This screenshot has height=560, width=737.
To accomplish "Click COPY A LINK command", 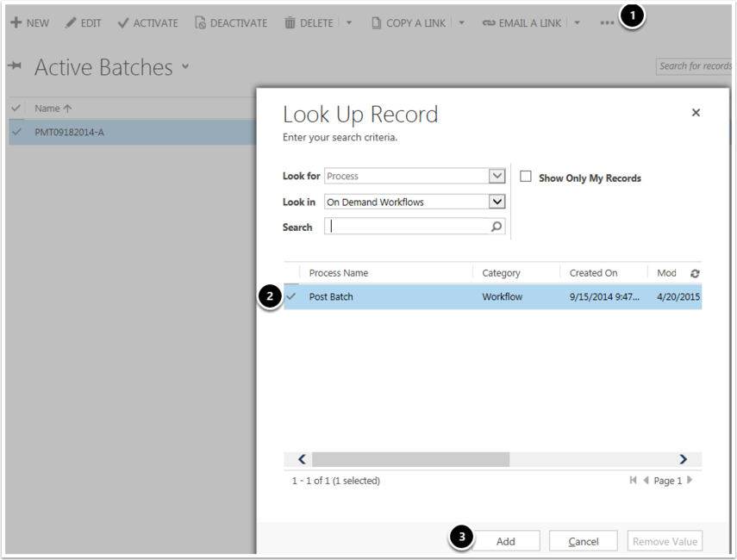I will [408, 23].
